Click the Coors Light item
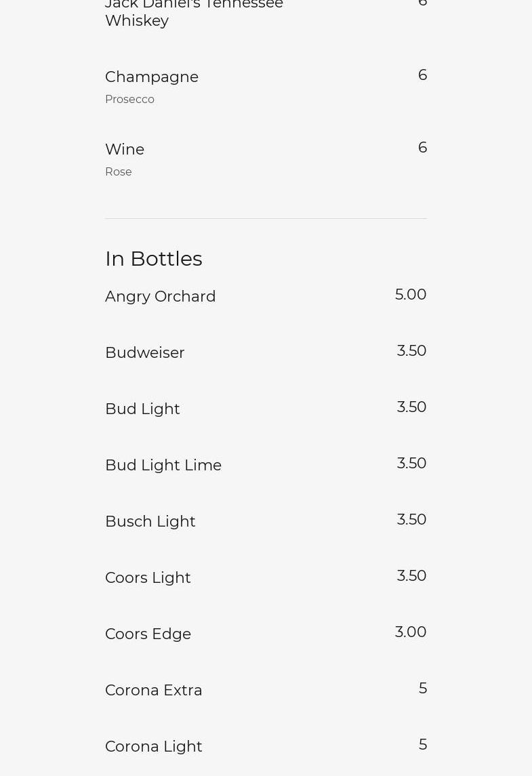532x776 pixels. pyautogui.click(x=148, y=577)
